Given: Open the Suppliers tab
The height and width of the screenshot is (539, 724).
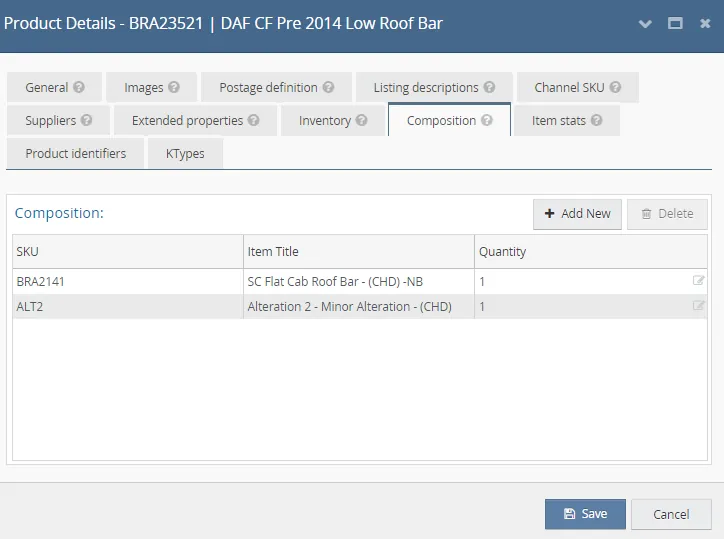Looking at the screenshot, I should click(x=59, y=121).
